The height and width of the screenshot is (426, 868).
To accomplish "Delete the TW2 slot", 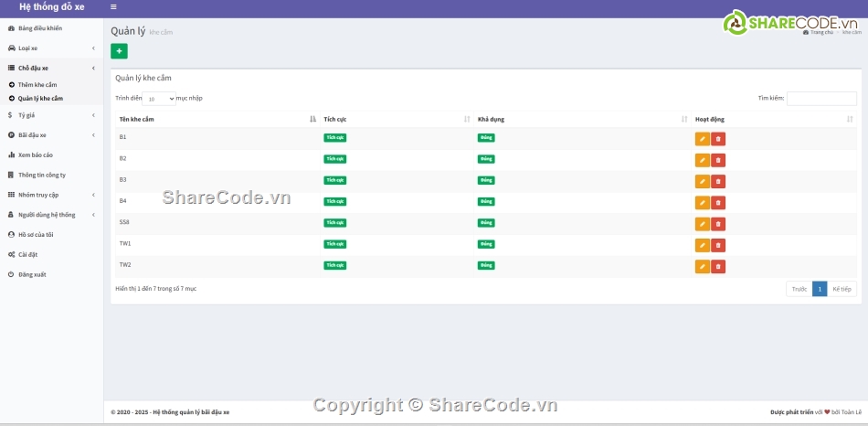I will 718,266.
